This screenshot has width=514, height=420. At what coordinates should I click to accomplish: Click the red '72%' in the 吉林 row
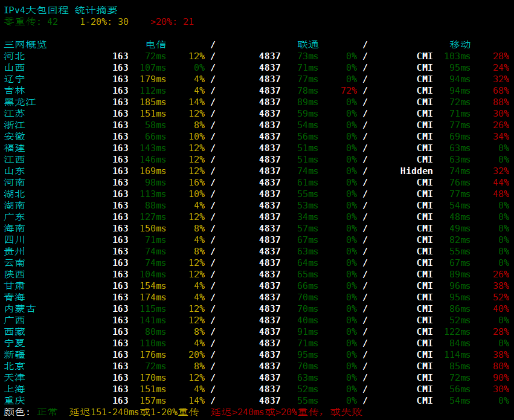tap(349, 91)
